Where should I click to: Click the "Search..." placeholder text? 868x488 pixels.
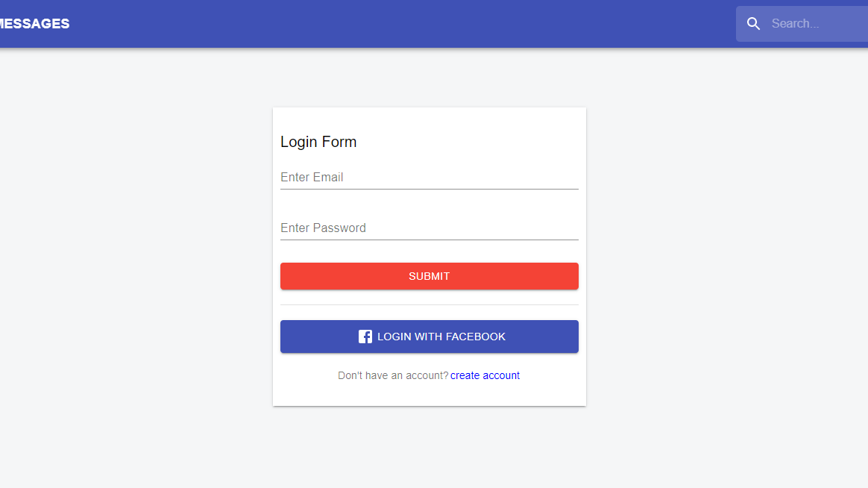pyautogui.click(x=795, y=24)
